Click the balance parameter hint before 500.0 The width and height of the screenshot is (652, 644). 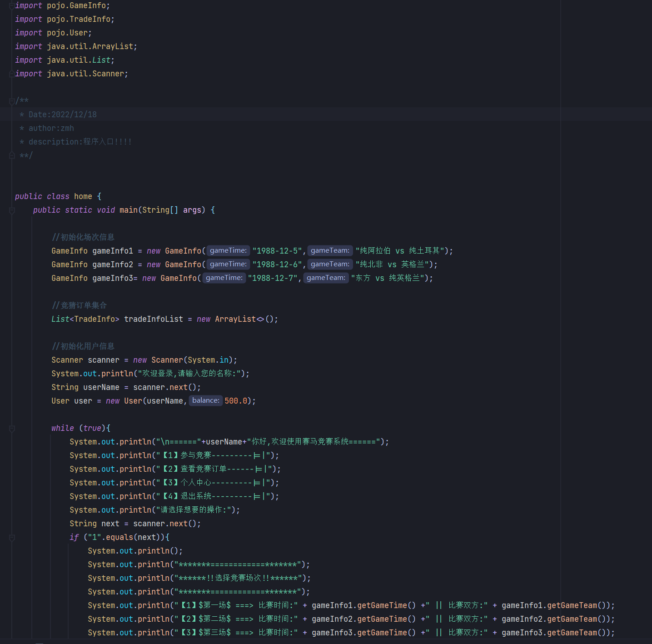click(205, 400)
